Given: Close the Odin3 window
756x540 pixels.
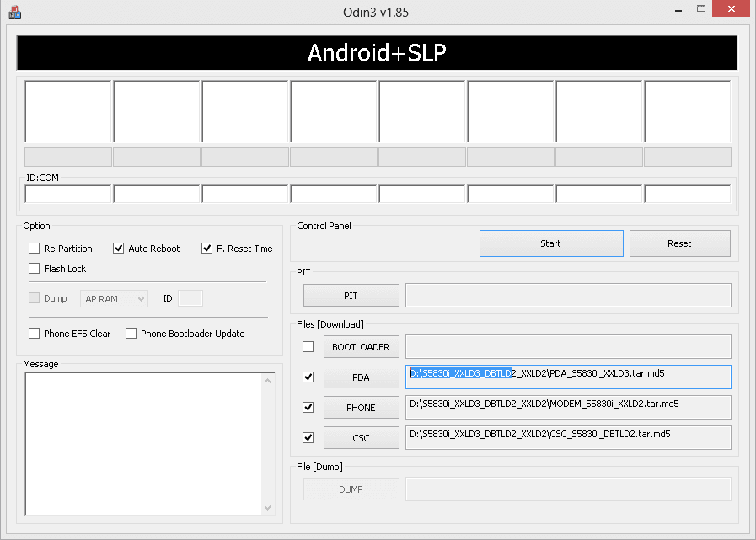Looking at the screenshot, I should point(732,9).
